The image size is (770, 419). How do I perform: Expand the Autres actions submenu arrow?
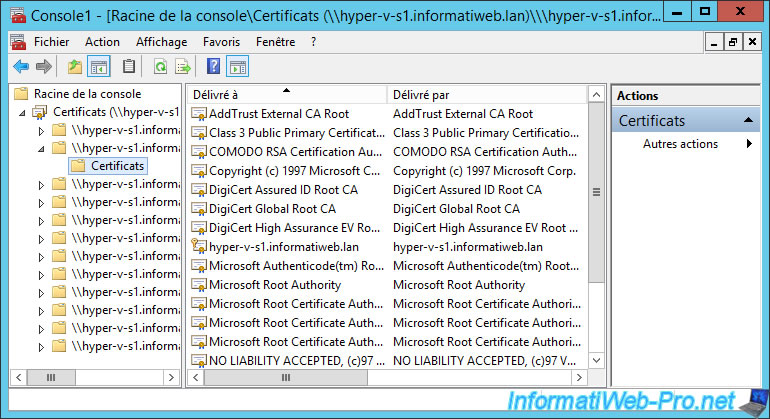point(749,144)
